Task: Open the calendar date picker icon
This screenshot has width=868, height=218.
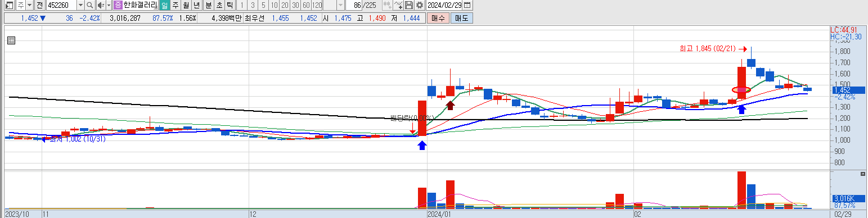Action: point(467,5)
